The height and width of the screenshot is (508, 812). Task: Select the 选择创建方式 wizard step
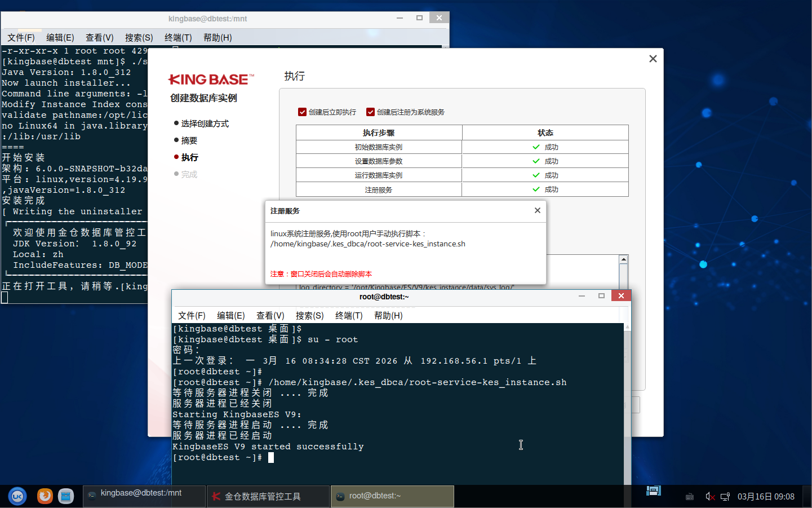tap(205, 123)
